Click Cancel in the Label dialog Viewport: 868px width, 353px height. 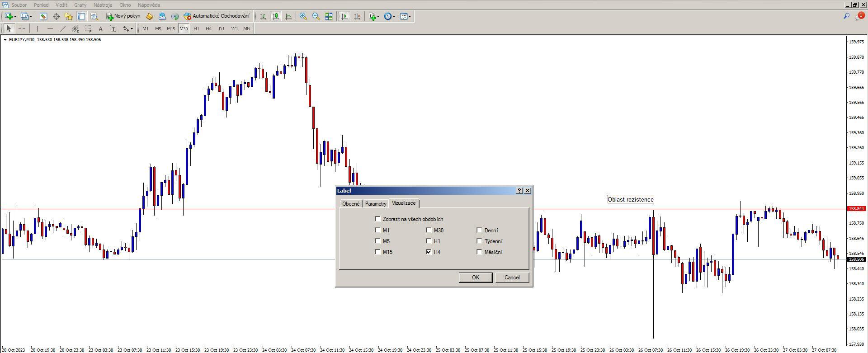click(512, 278)
